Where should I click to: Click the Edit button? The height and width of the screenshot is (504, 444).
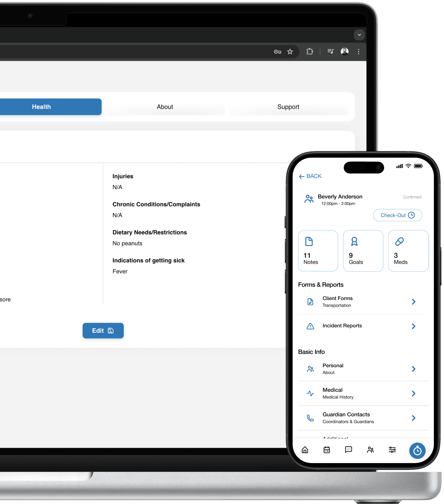coord(103,331)
